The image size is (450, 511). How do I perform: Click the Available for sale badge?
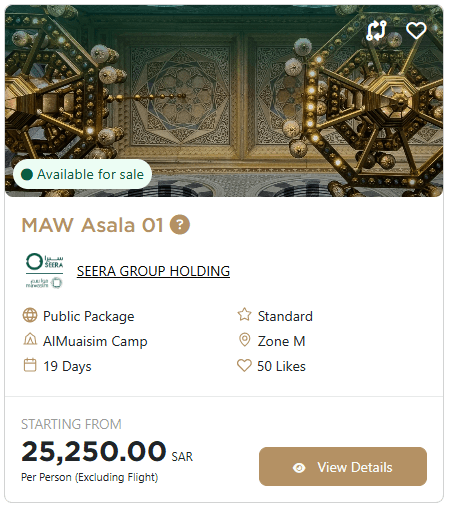[82, 174]
